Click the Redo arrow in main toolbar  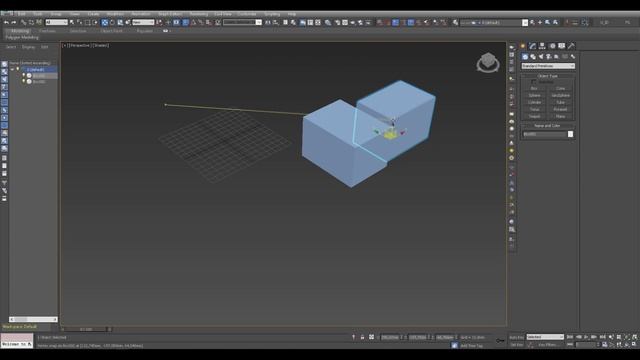click(x=13, y=22)
